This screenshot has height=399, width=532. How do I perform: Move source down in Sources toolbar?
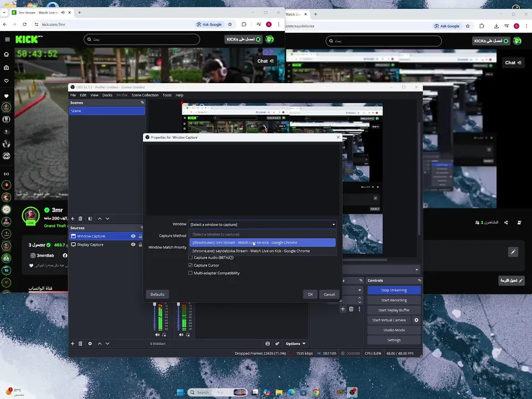[x=107, y=344]
